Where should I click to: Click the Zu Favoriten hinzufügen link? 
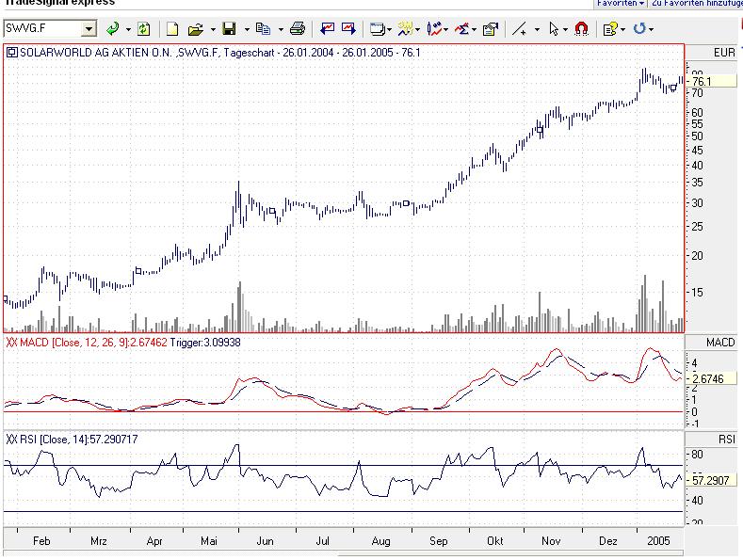point(697,4)
